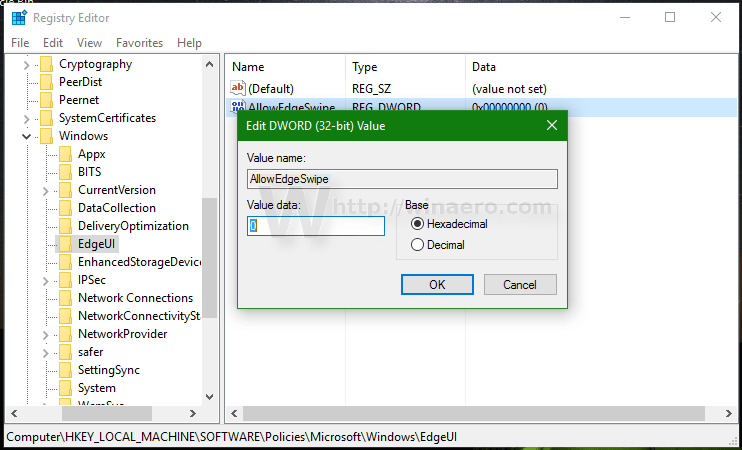Click the (Default) string value icon
Image resolution: width=742 pixels, height=450 pixels.
pyautogui.click(x=238, y=88)
